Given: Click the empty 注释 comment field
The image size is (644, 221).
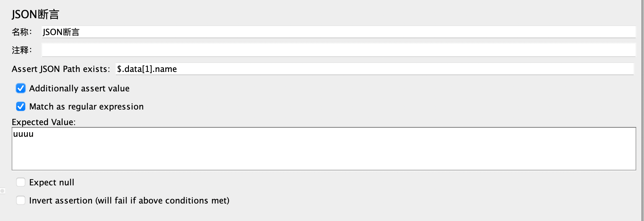Looking at the screenshot, I should tap(339, 50).
